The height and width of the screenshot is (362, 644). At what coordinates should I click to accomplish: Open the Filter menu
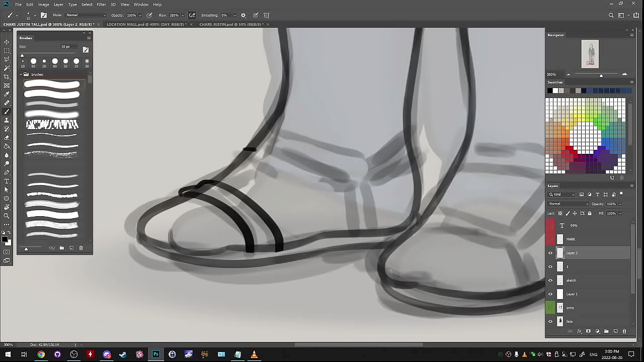(101, 5)
